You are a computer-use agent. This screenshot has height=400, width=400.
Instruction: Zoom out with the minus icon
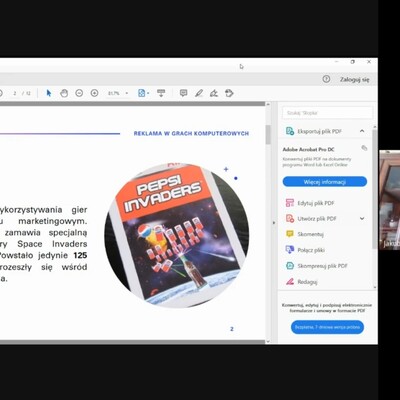[79, 93]
